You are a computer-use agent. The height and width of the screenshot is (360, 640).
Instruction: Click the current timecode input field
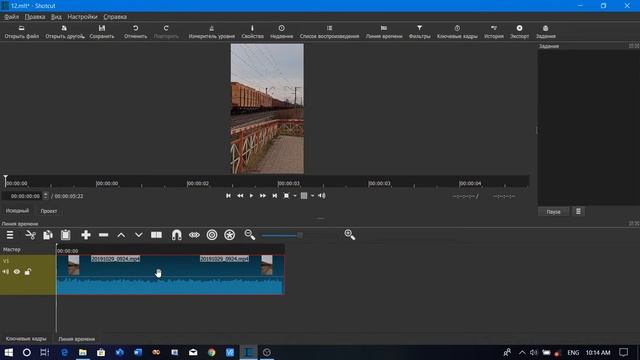click(23, 196)
